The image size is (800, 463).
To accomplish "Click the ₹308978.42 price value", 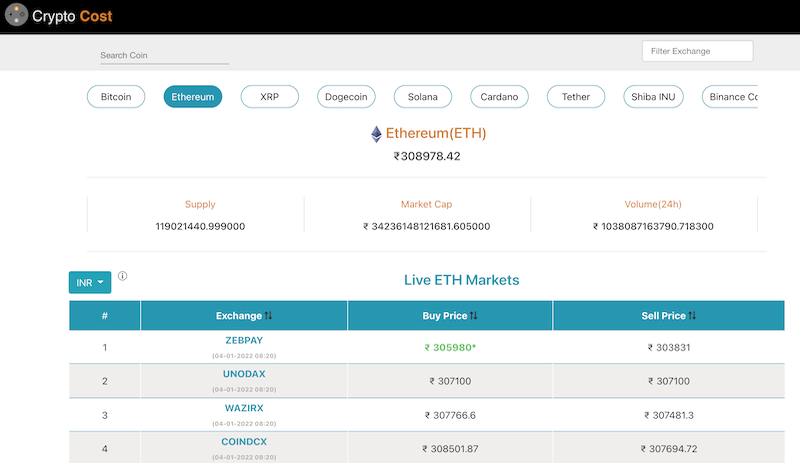I will [427, 156].
